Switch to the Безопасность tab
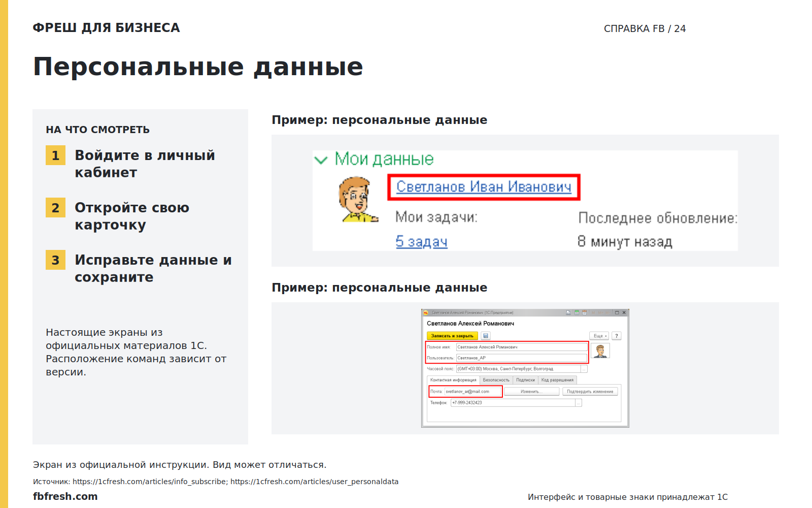This screenshot has width=812, height=508. click(496, 380)
